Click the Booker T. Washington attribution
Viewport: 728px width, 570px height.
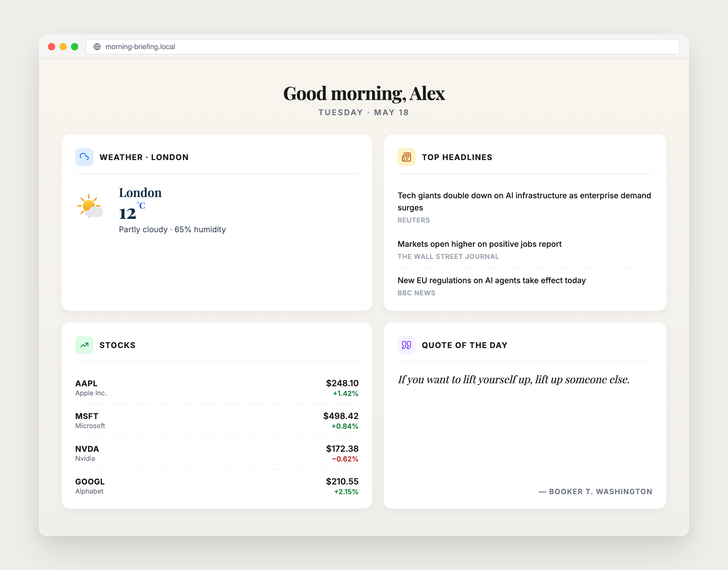595,491
